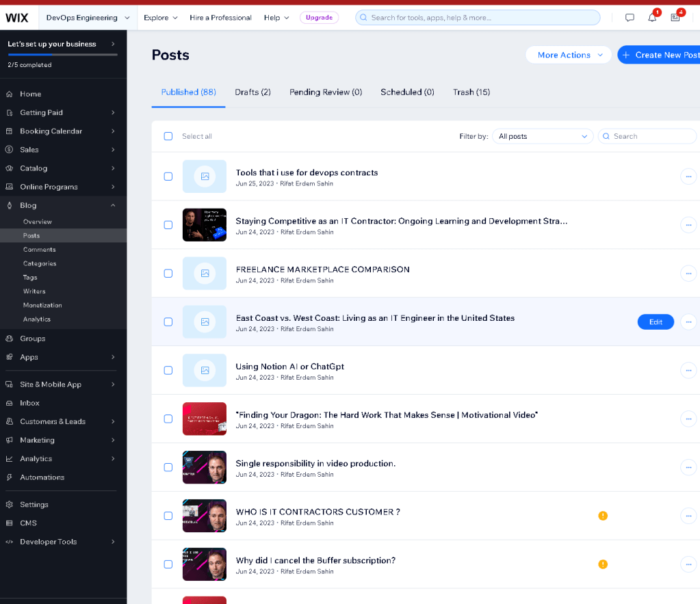Viewport: 700px width, 604px height.
Task: Switch to the Scheduled (0) tab
Action: pos(407,92)
